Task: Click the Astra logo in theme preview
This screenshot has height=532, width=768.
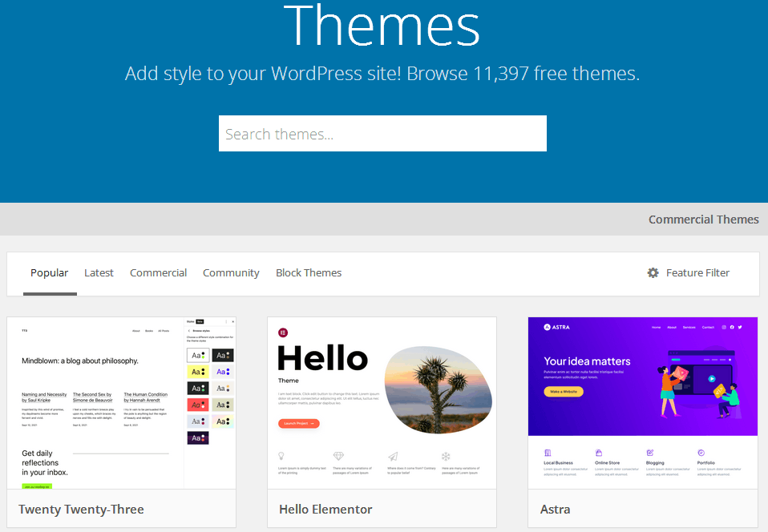Action: (x=557, y=327)
